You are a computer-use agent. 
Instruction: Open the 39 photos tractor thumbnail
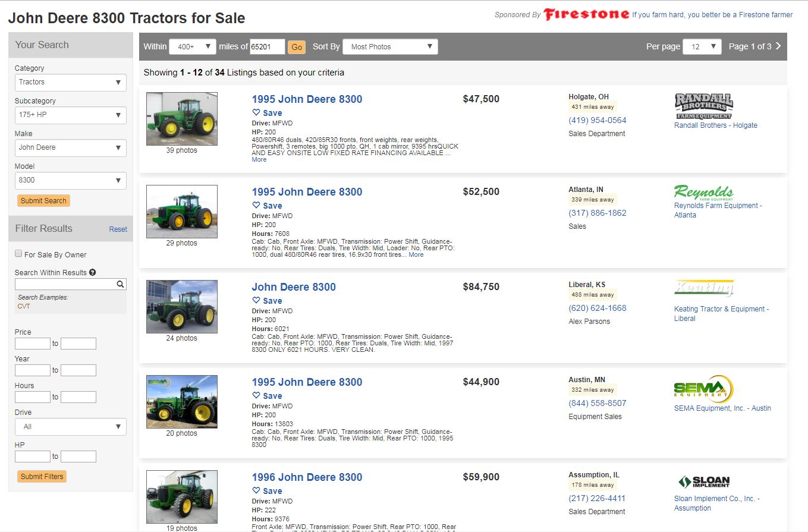[x=182, y=119]
